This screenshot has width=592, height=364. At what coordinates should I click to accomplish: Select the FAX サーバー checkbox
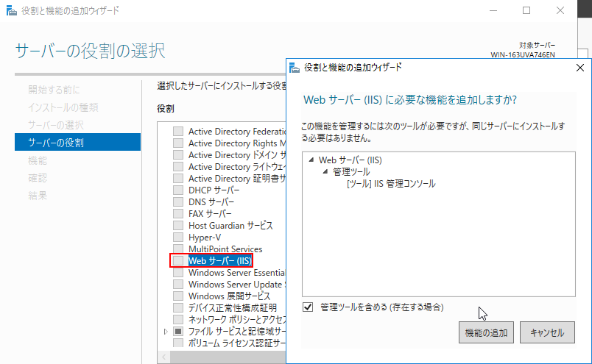(177, 214)
